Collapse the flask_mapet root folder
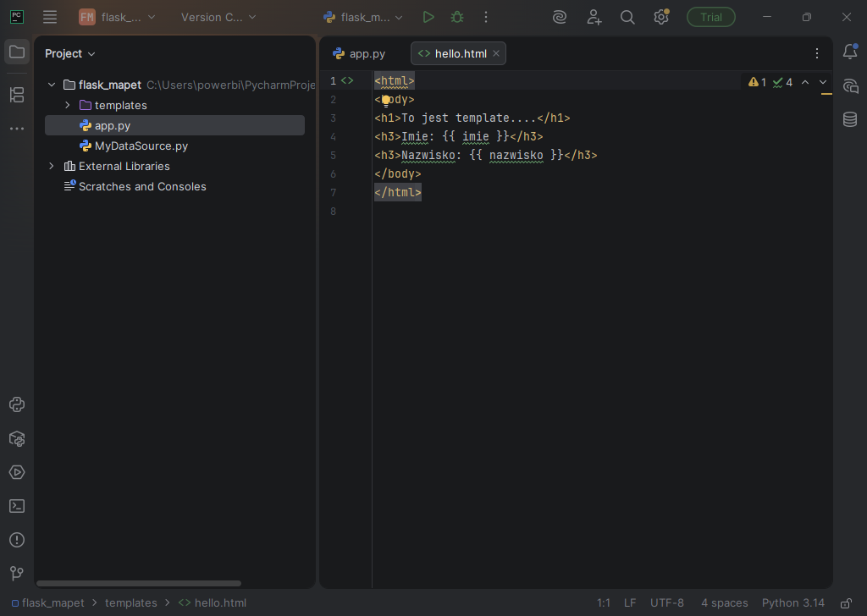This screenshot has height=616, width=867. 52,85
